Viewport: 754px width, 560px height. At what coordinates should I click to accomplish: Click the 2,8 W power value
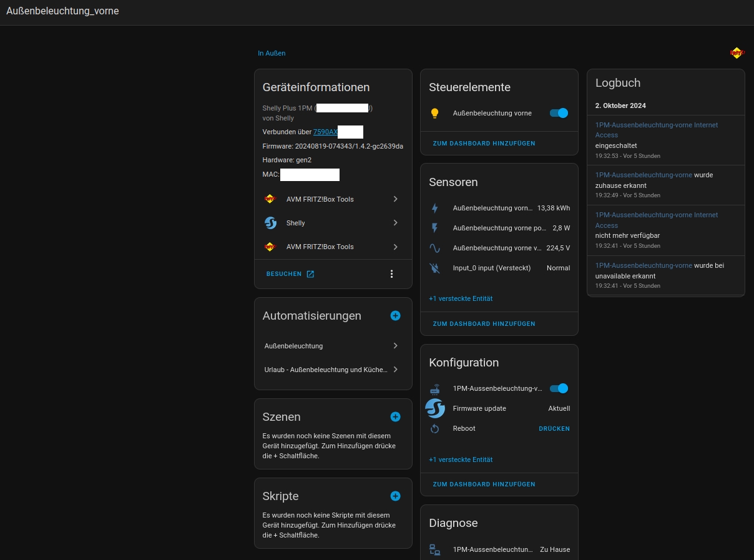coord(561,228)
